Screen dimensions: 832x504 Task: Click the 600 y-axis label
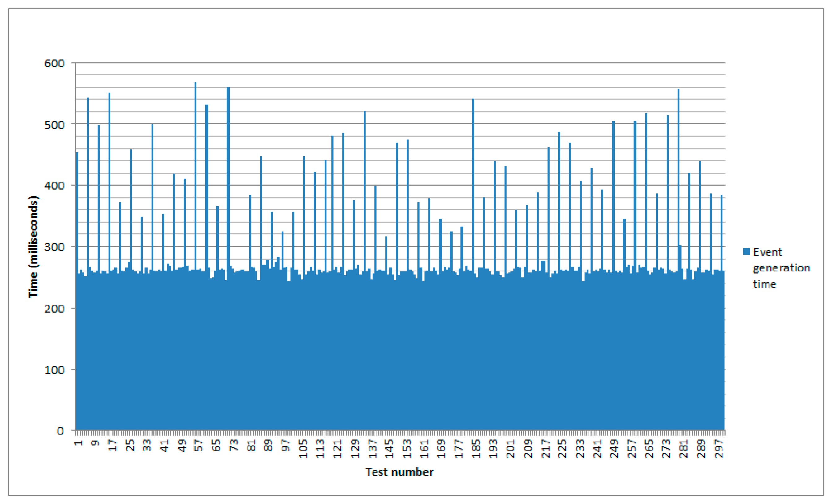[x=54, y=63]
